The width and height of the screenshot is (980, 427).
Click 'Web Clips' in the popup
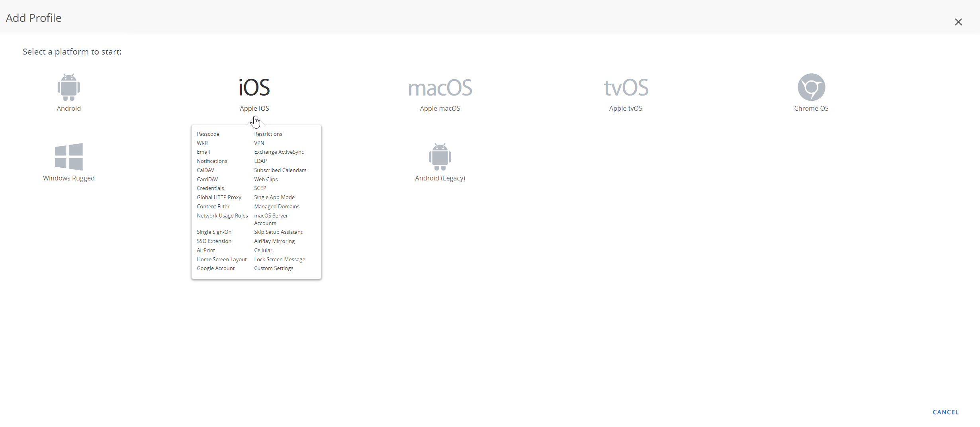point(266,179)
